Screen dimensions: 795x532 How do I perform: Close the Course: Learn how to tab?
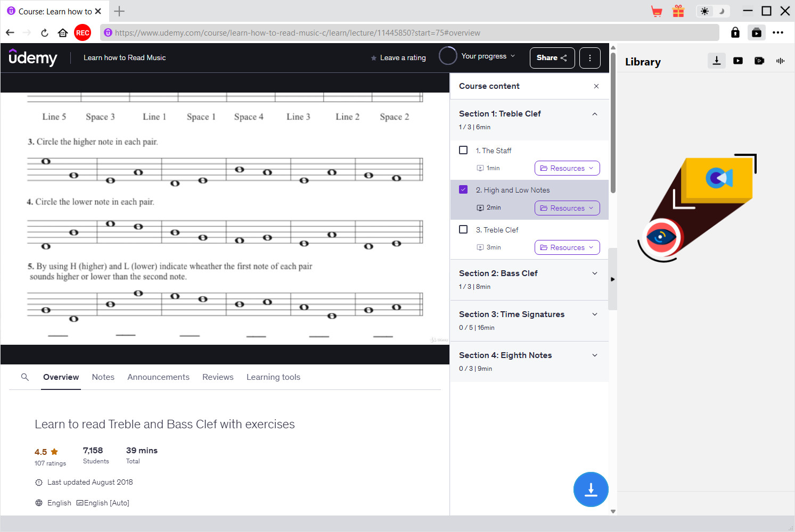coord(98,11)
